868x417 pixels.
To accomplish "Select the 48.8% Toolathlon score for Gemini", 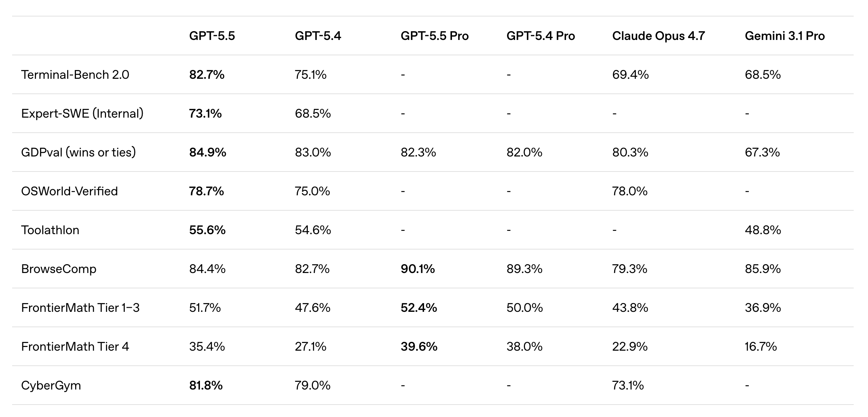I will 763,230.
